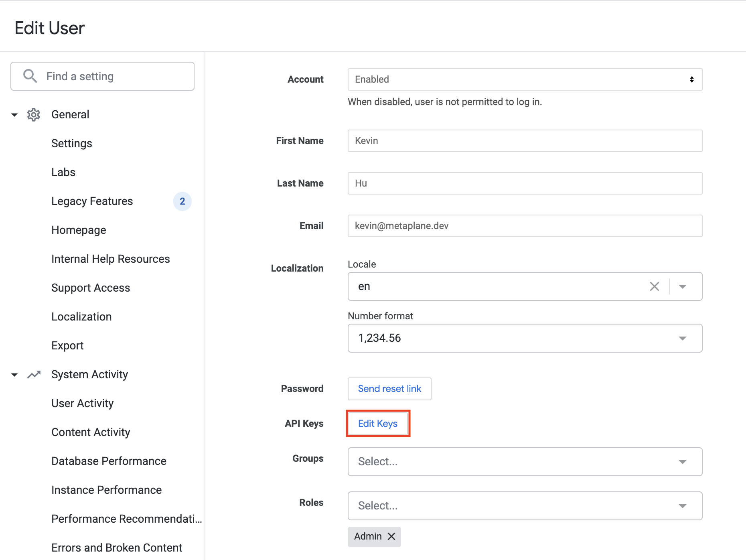
Task: Click the Admin role chip text
Action: pos(368,536)
